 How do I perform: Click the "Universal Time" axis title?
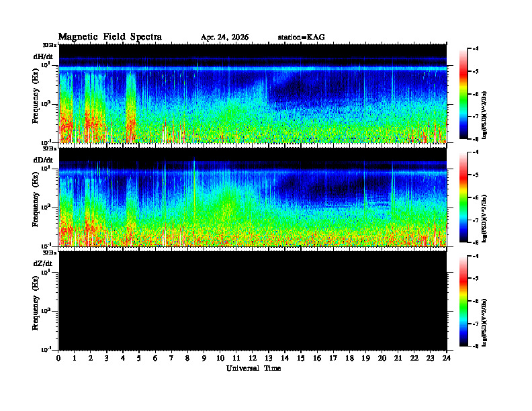253,368
